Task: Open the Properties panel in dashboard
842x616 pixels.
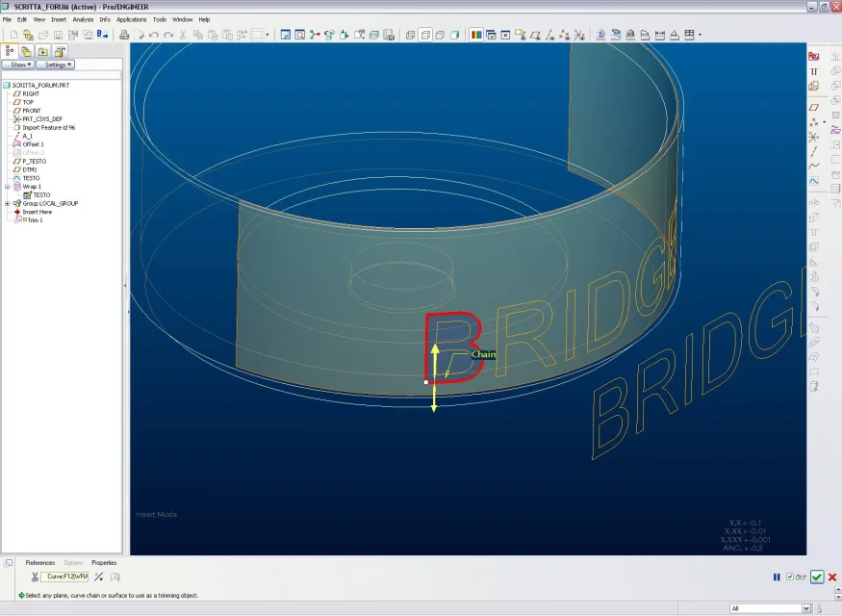Action: [x=104, y=563]
